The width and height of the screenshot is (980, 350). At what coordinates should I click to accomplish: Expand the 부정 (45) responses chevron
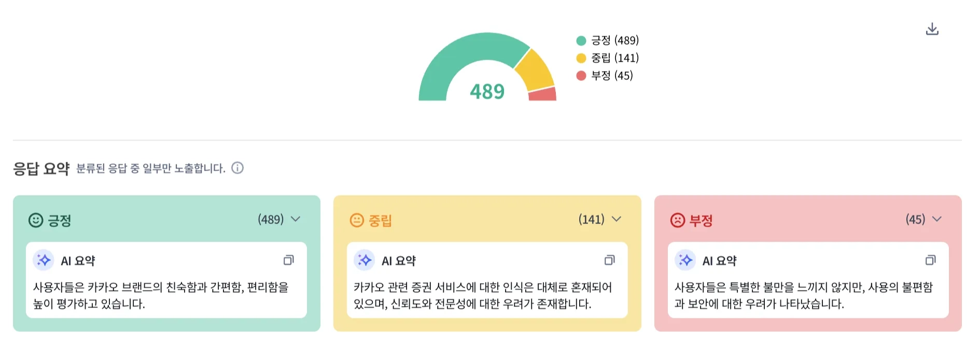pos(937,219)
